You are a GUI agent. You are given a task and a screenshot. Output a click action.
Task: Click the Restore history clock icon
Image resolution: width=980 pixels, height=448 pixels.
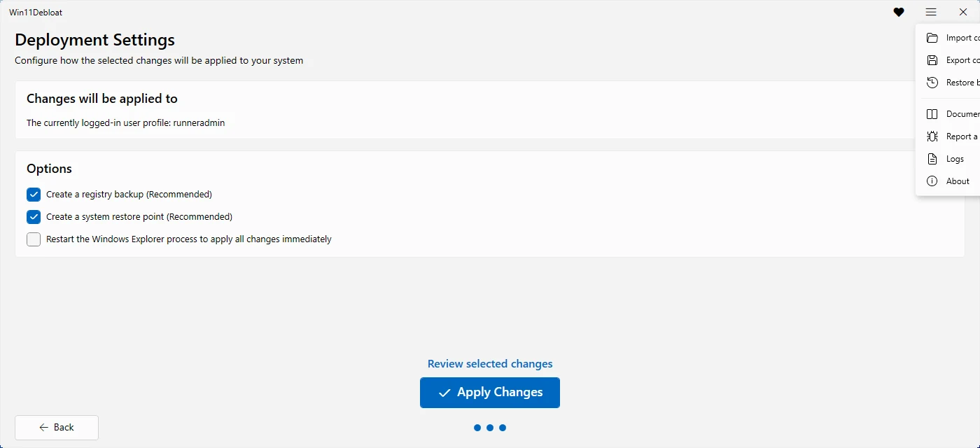coord(932,83)
